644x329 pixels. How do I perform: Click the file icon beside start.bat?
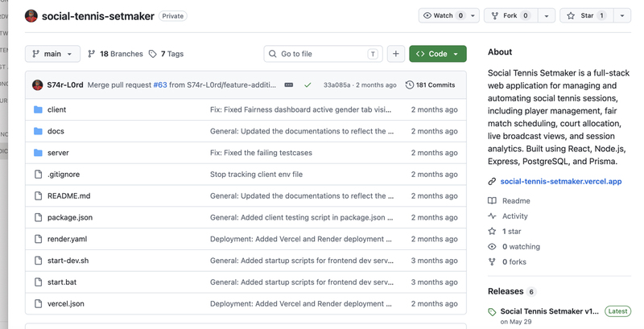pos(38,282)
